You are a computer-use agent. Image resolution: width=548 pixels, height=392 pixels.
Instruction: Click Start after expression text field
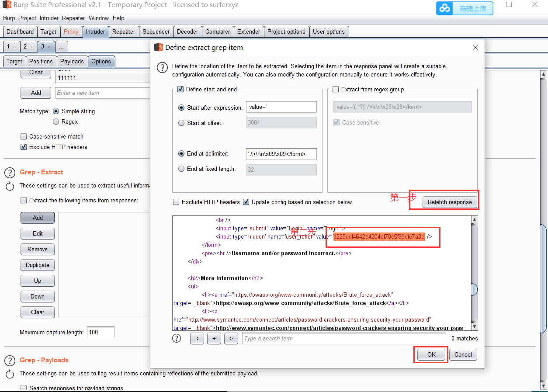281,107
